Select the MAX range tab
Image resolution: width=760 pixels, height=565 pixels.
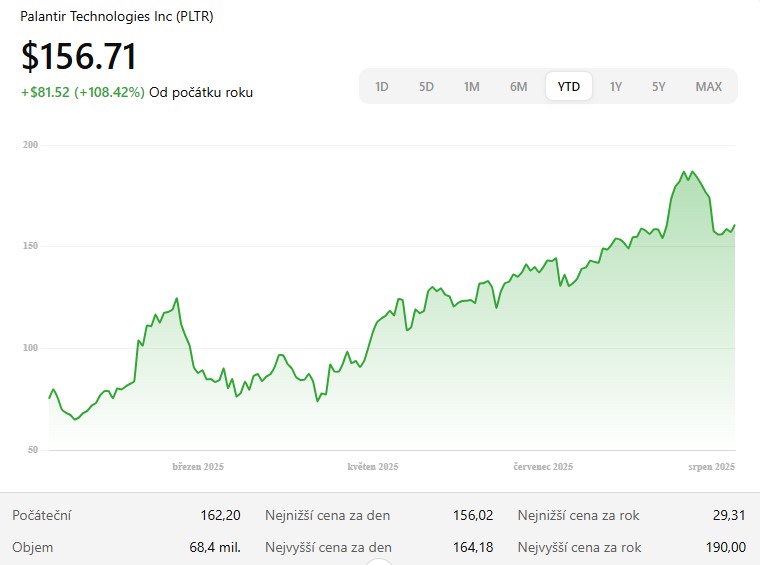709,86
